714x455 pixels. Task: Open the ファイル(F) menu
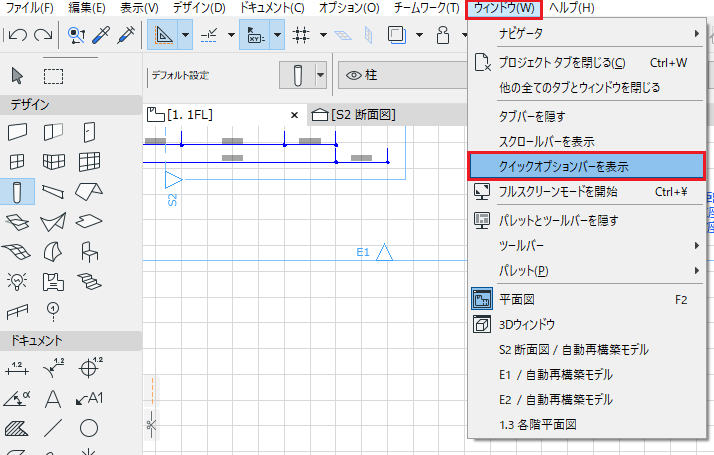(x=29, y=8)
